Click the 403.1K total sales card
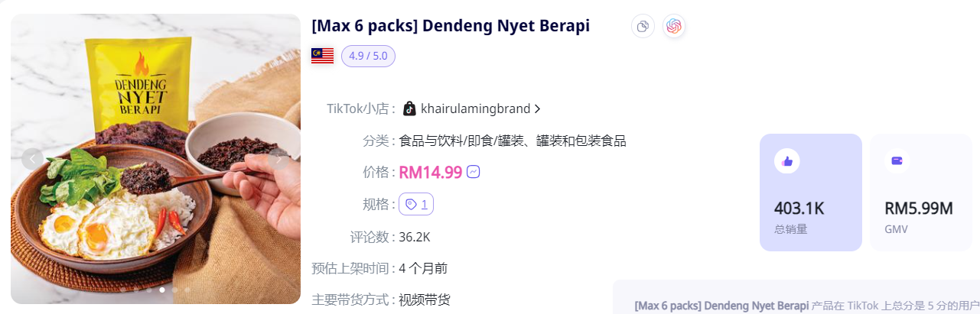980x314 pixels. (x=811, y=193)
